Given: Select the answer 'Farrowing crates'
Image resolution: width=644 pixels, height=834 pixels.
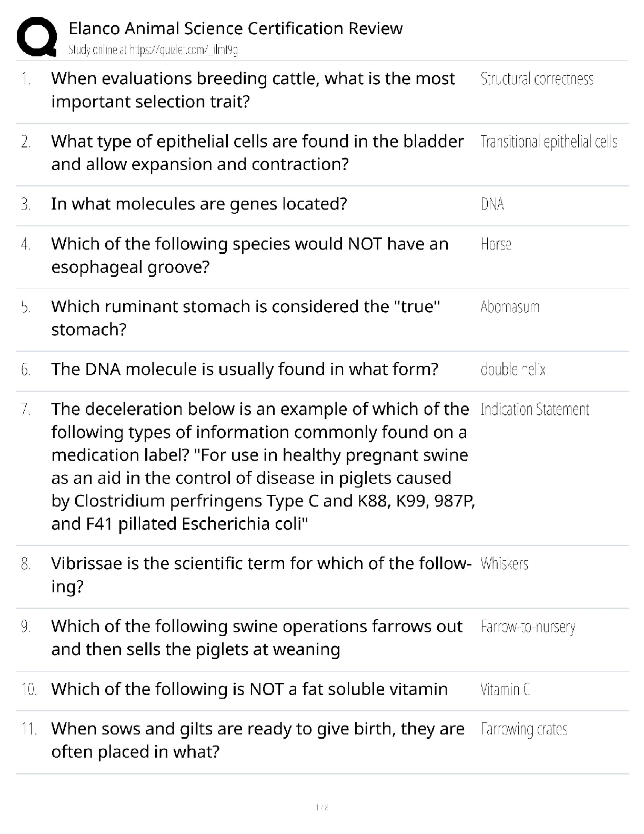Looking at the screenshot, I should click(524, 729).
